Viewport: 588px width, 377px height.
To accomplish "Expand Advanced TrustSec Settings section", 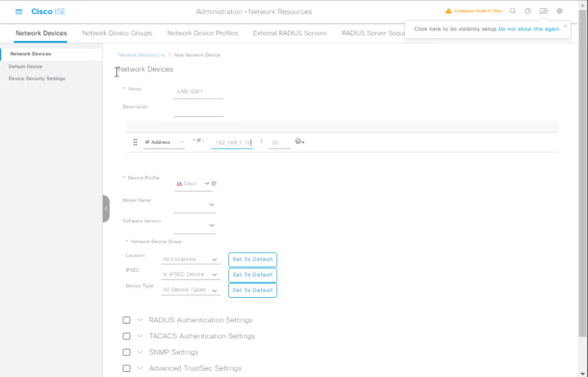I will tap(140, 368).
